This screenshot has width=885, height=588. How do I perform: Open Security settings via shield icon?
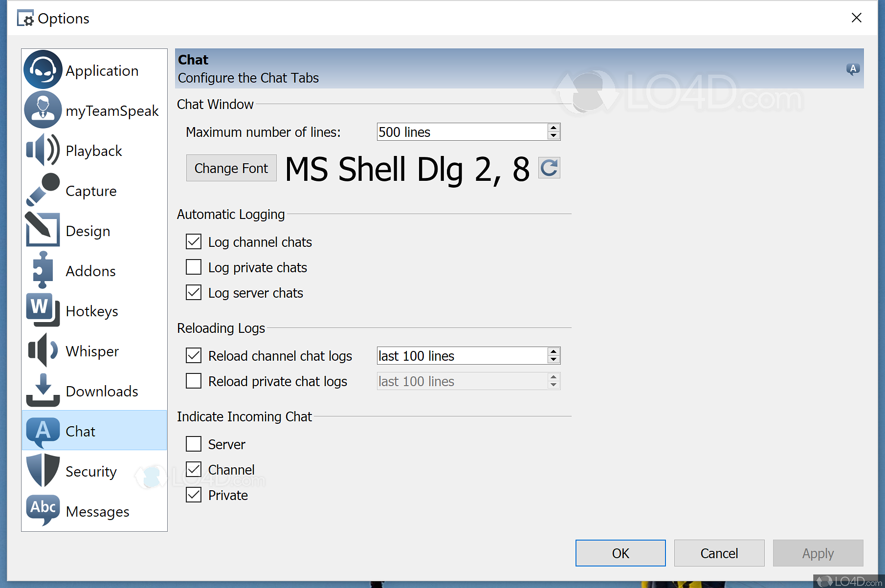(43, 471)
